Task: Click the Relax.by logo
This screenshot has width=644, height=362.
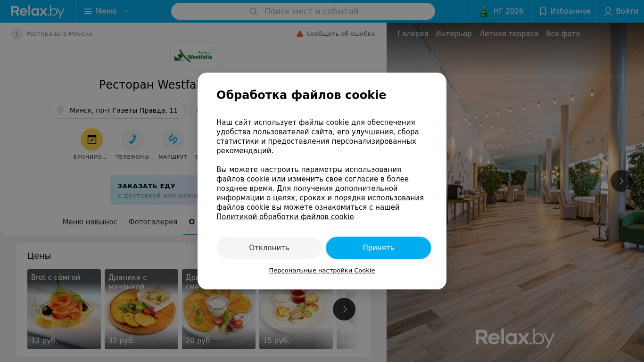Action: point(38,11)
